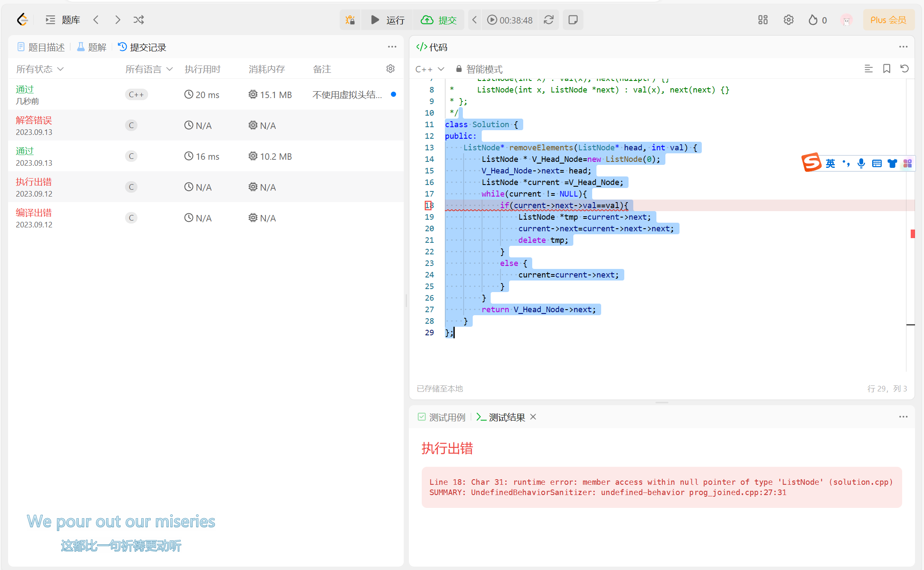Click the Sogou microphone voice input icon
This screenshot has width=924, height=570.
pos(861,163)
